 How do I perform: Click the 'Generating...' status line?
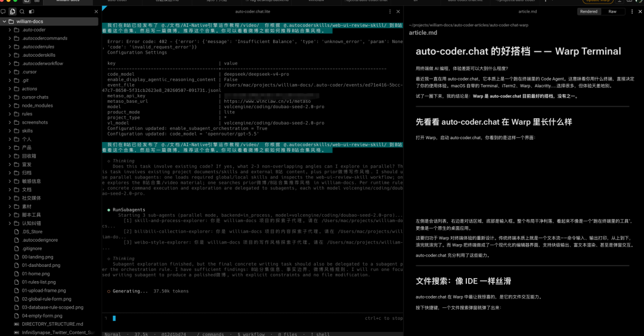(148, 291)
